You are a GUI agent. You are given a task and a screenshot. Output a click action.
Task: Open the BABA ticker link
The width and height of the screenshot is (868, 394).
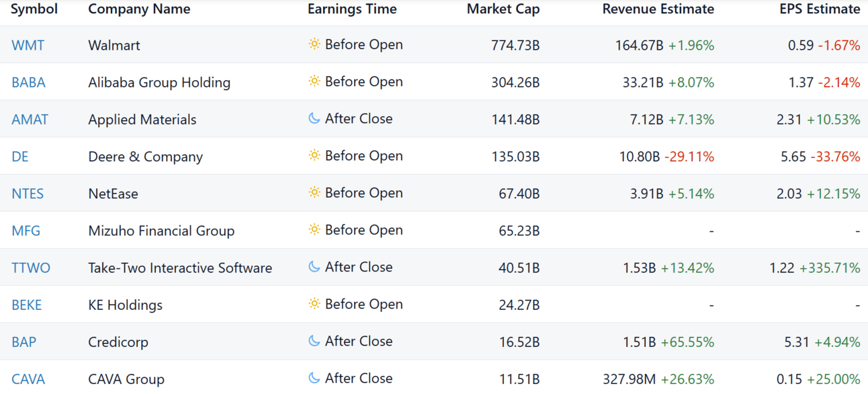pyautogui.click(x=28, y=82)
